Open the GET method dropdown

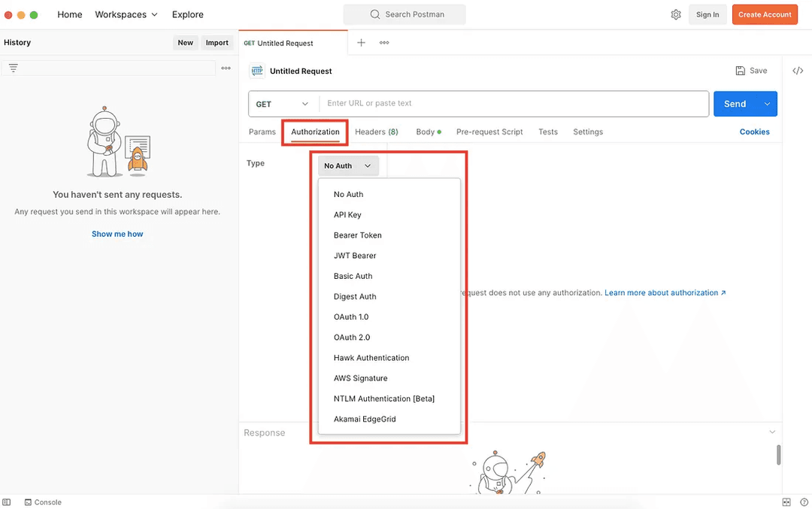[x=283, y=104]
